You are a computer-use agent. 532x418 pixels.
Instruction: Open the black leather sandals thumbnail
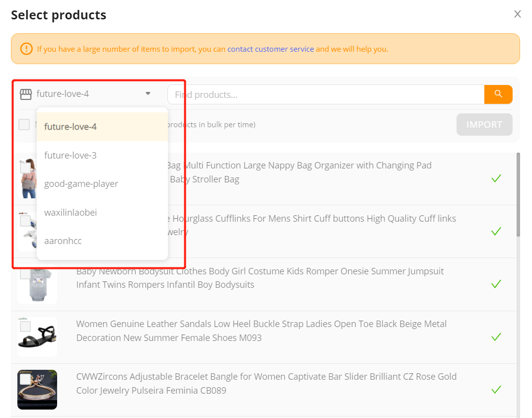pos(37,337)
